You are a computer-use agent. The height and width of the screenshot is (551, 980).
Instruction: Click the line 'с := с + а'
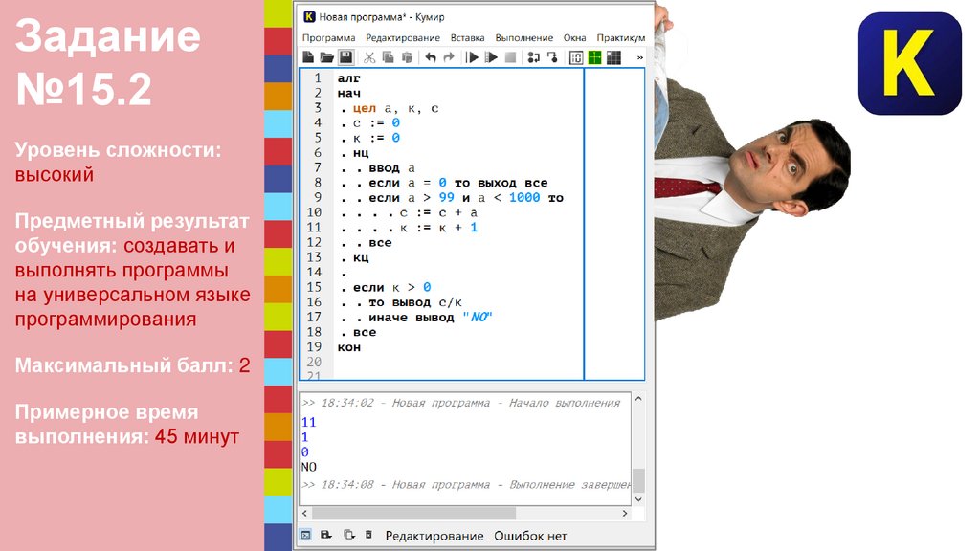pos(438,213)
